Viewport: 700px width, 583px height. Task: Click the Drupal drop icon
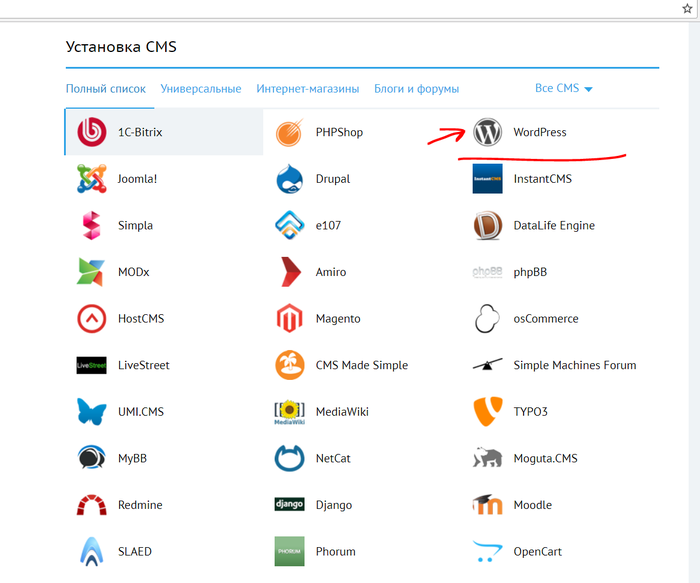click(289, 179)
